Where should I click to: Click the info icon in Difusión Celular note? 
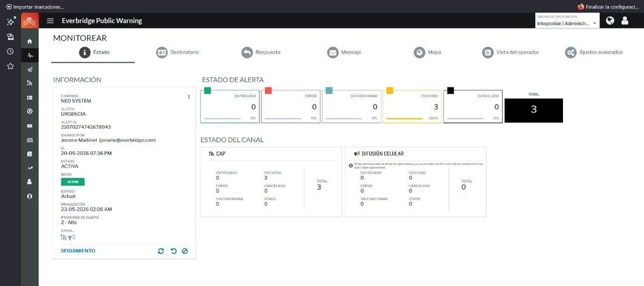click(350, 166)
